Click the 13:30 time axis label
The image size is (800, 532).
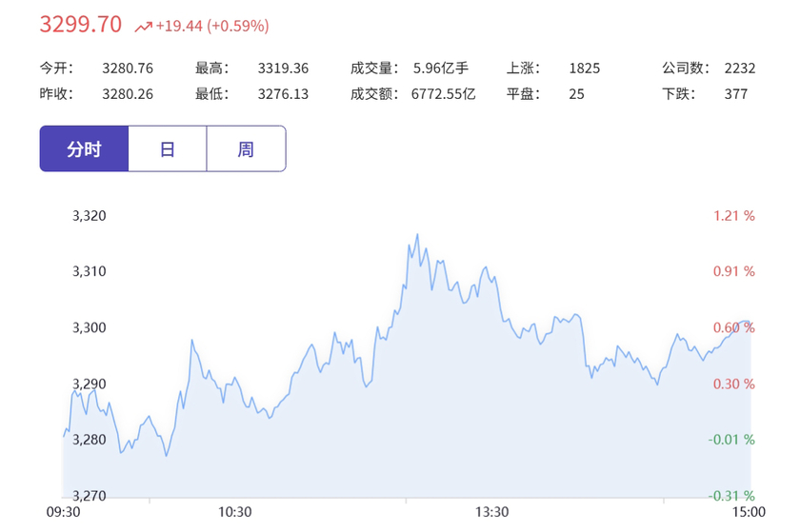click(491, 512)
